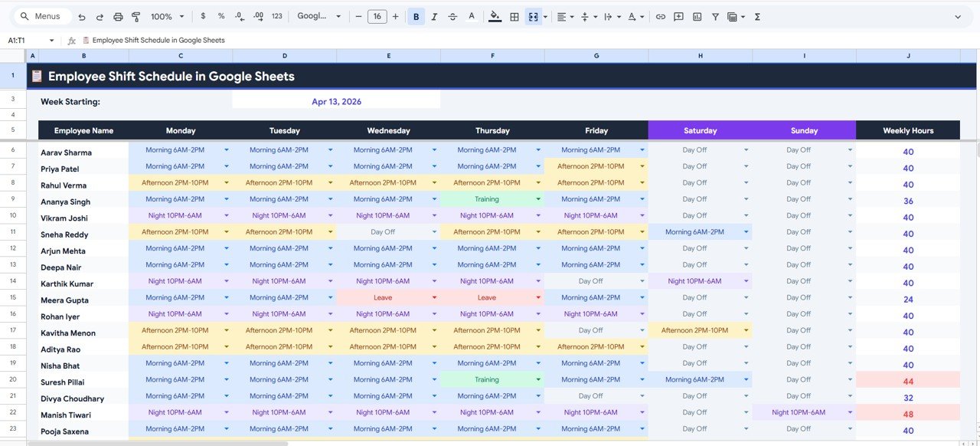Open Functions with the sigma icon

pyautogui.click(x=756, y=15)
